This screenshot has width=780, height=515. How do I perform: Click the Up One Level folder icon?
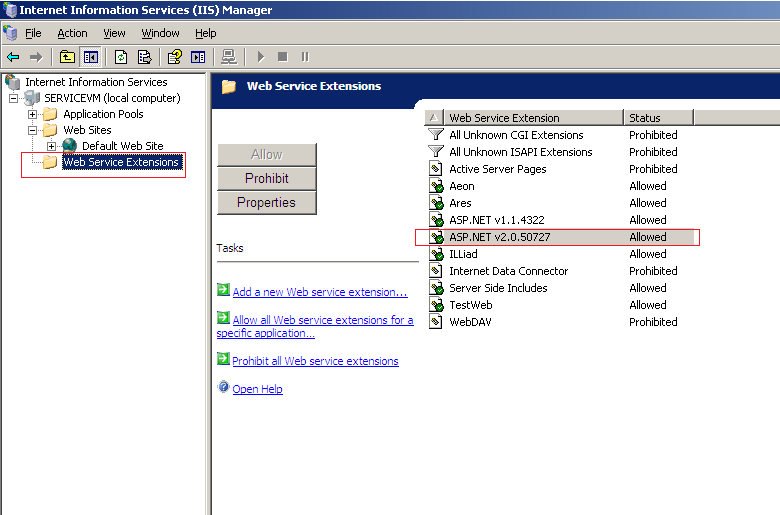(67, 57)
